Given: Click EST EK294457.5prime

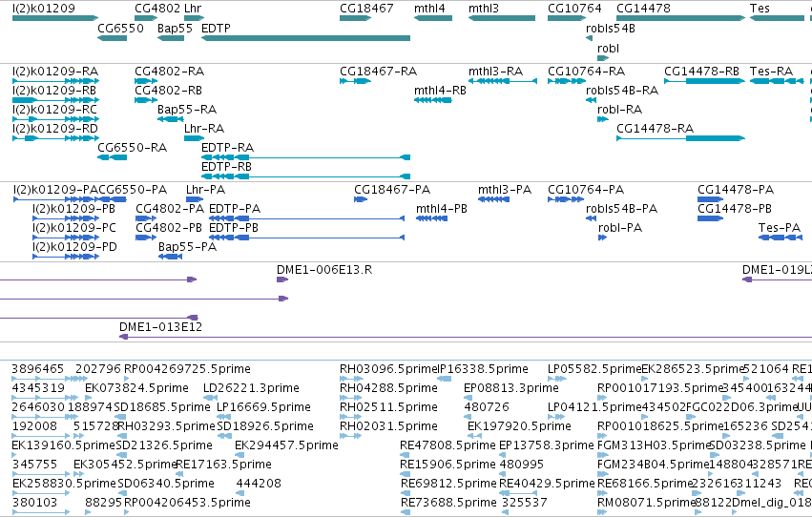Looking at the screenshot, I should (x=286, y=445).
